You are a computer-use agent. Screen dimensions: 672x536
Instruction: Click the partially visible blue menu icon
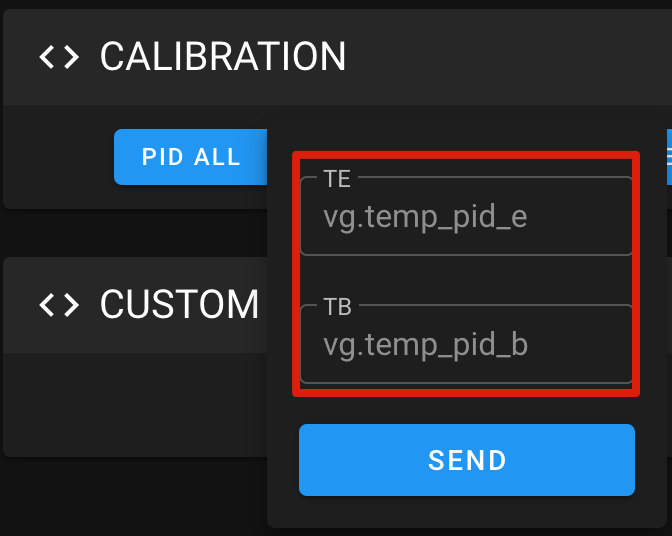pos(668,157)
